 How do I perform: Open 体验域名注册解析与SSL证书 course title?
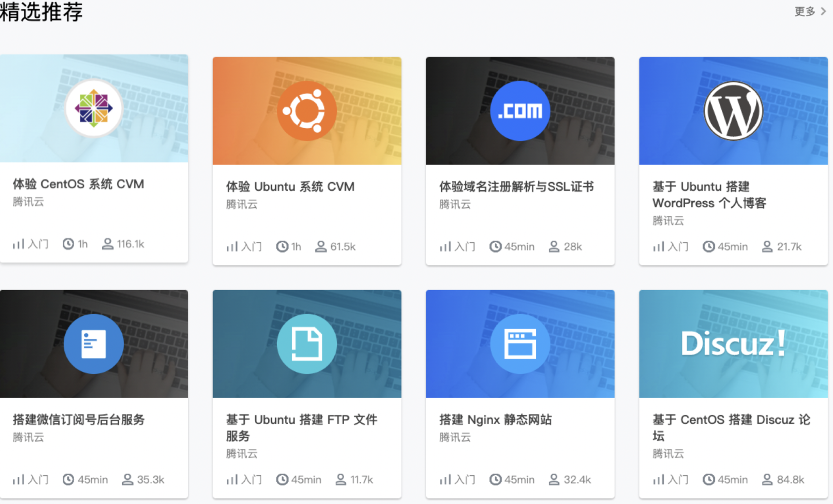(x=516, y=187)
